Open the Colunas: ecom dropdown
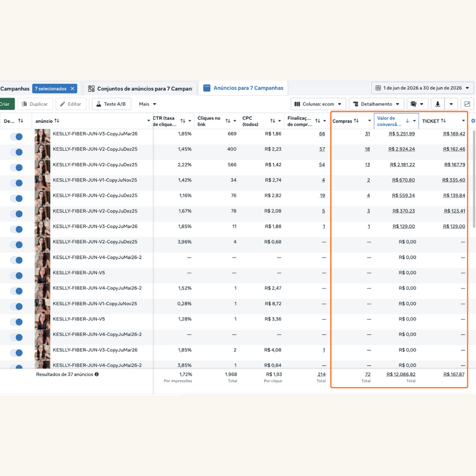 (318, 104)
